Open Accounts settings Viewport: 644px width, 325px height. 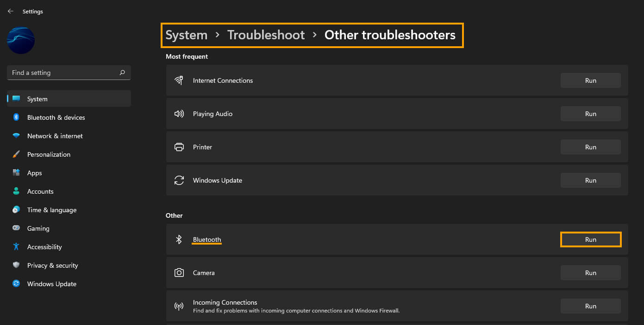[x=69, y=191]
